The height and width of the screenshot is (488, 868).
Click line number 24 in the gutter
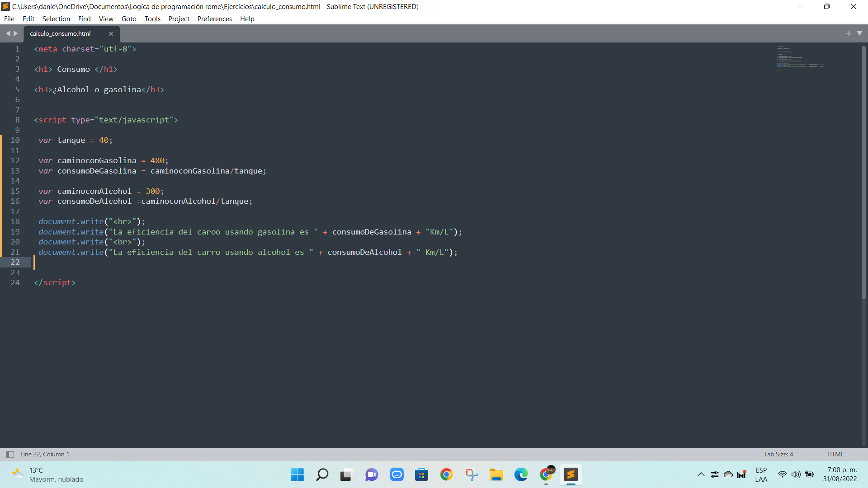coord(15,283)
